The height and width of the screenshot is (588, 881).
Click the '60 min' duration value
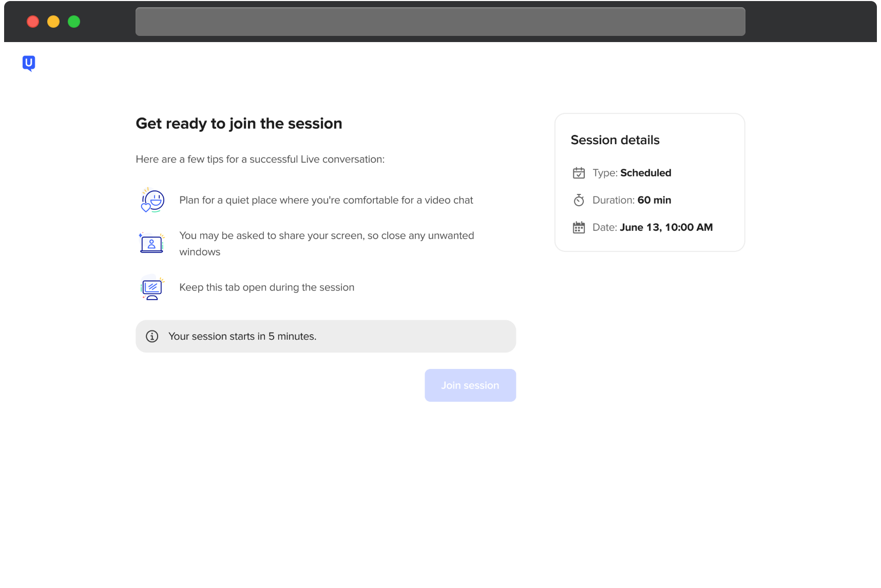[654, 200]
